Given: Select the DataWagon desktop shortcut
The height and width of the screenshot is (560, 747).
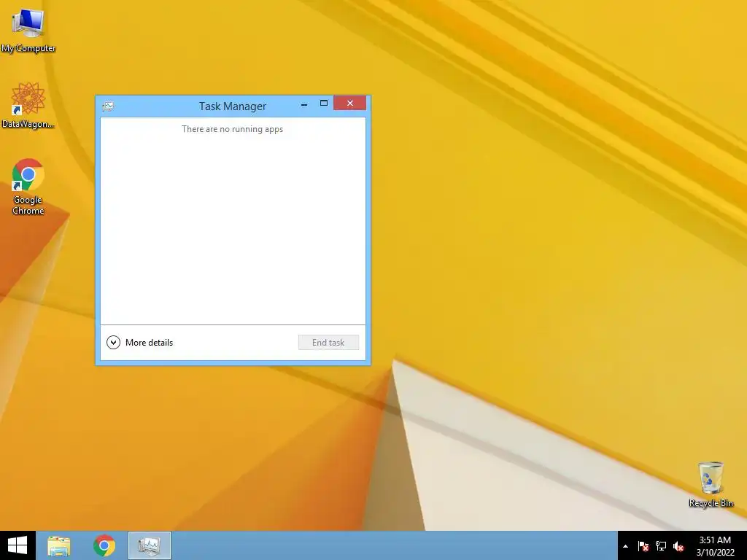Looking at the screenshot, I should coord(28,106).
